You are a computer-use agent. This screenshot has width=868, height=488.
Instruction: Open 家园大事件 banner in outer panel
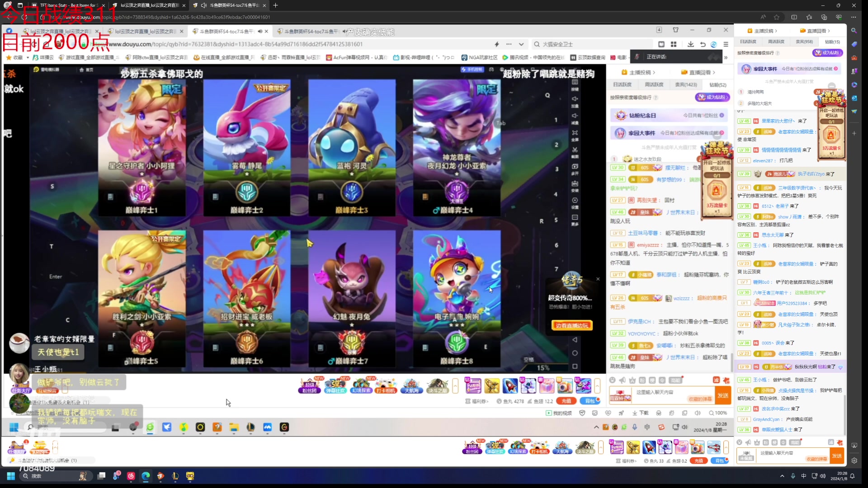(x=790, y=69)
